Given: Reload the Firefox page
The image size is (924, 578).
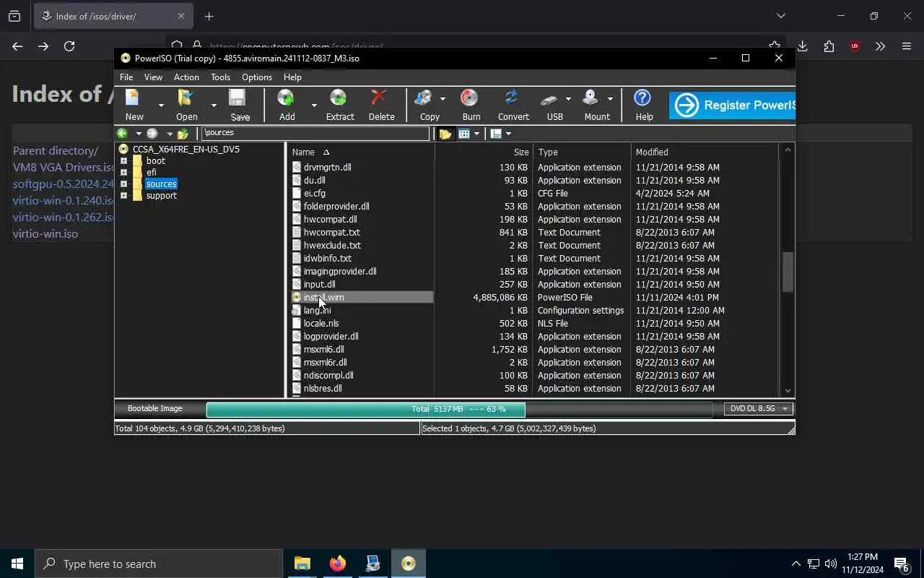Looking at the screenshot, I should pyautogui.click(x=69, y=46).
